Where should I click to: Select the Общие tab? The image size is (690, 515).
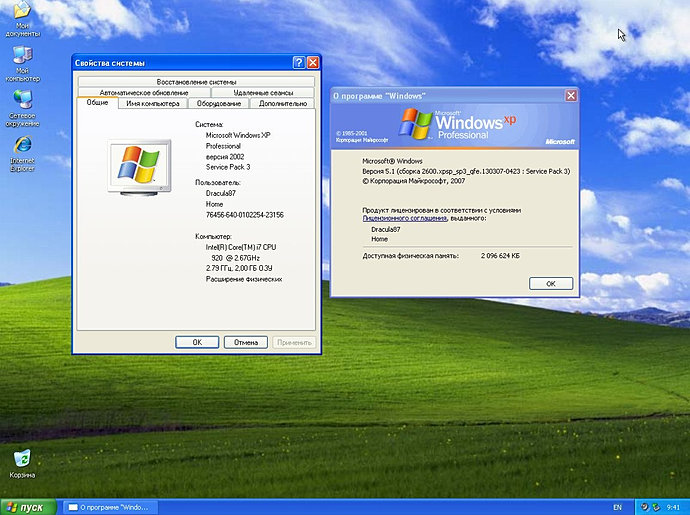coord(97,103)
